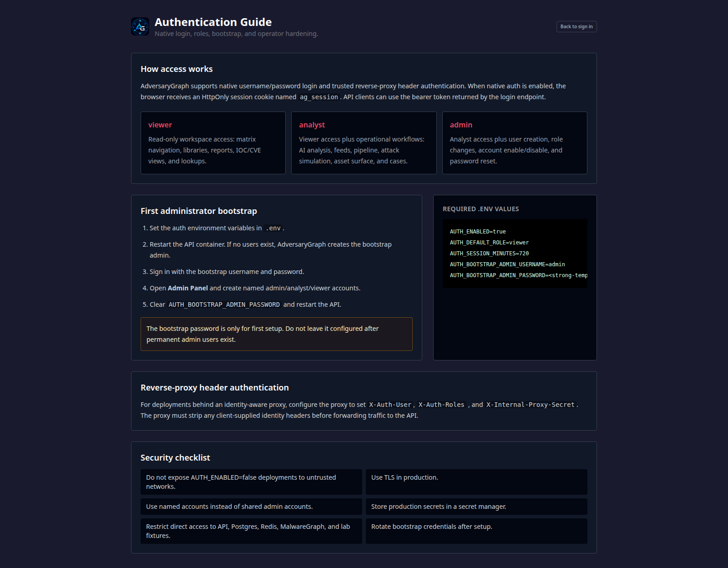This screenshot has width=728, height=568.
Task: Click step 3 'Sign in with the bootstrap username'
Action: click(227, 272)
